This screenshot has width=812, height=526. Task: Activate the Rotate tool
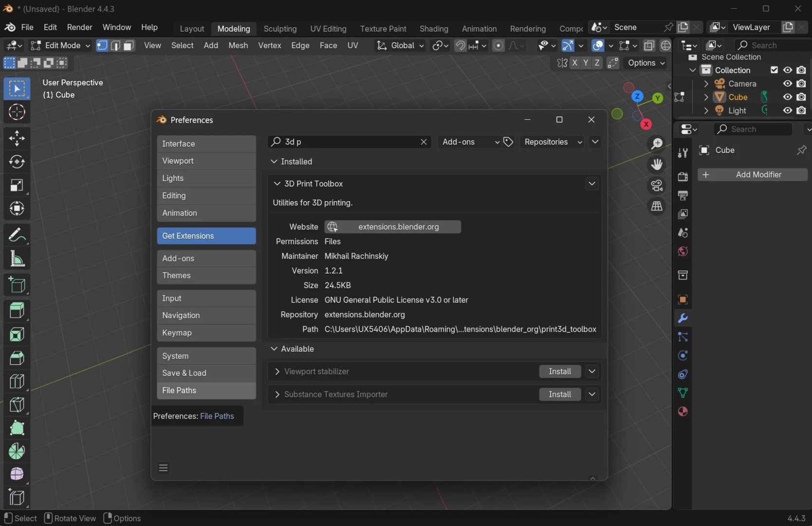[x=17, y=162]
